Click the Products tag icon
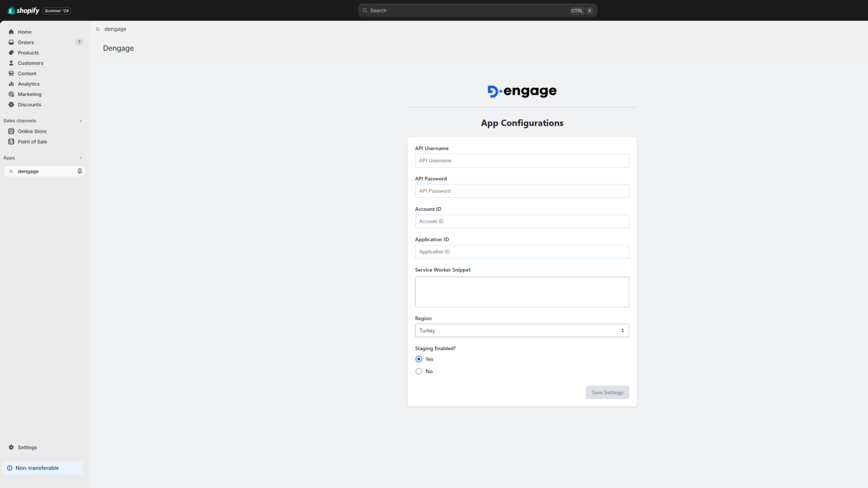The height and width of the screenshot is (488, 868). coord(11,53)
